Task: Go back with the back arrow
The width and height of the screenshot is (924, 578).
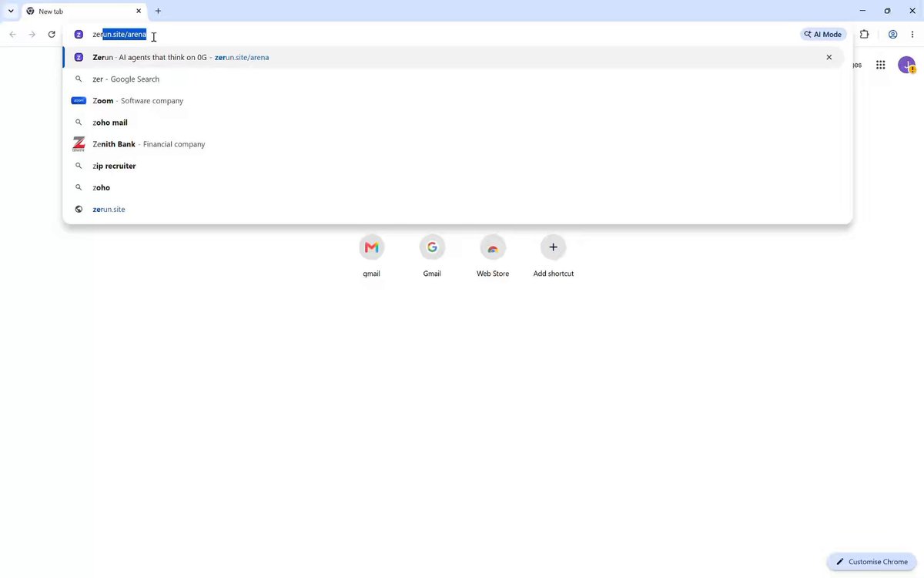Action: [12, 35]
